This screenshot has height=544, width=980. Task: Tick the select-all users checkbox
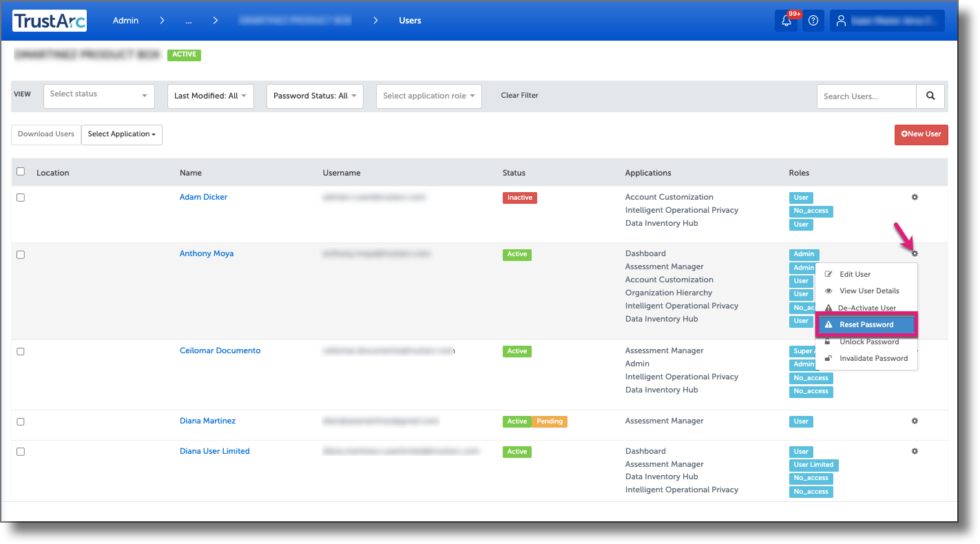pyautogui.click(x=21, y=171)
